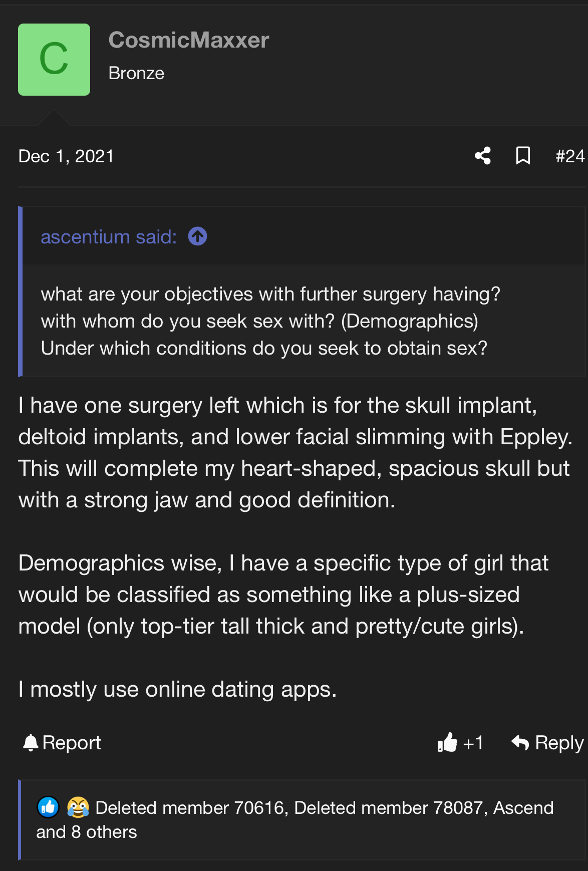
Task: Click the thumbs-up +1 like icon
Action: [x=447, y=743]
